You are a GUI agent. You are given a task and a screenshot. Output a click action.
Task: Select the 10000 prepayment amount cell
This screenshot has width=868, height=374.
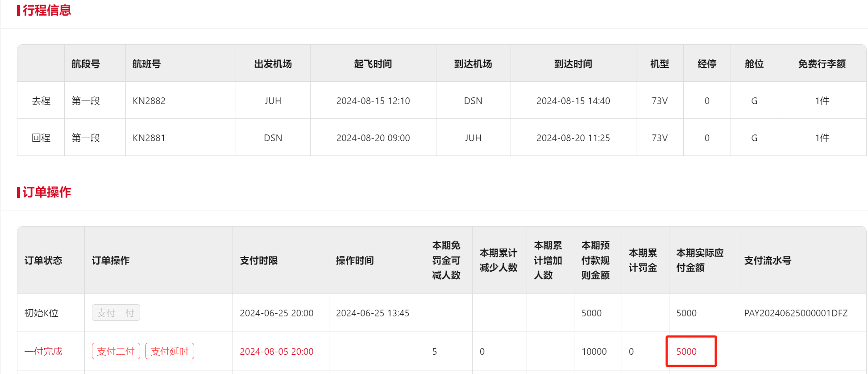click(594, 352)
